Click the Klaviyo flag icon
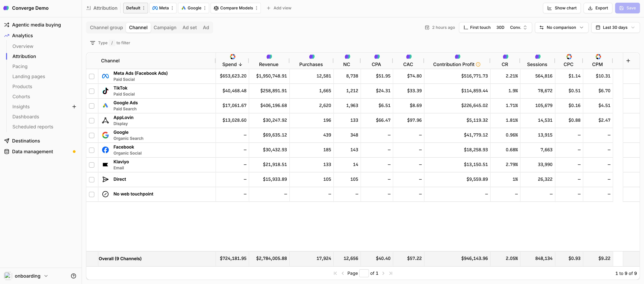The image size is (644, 284). (105, 164)
